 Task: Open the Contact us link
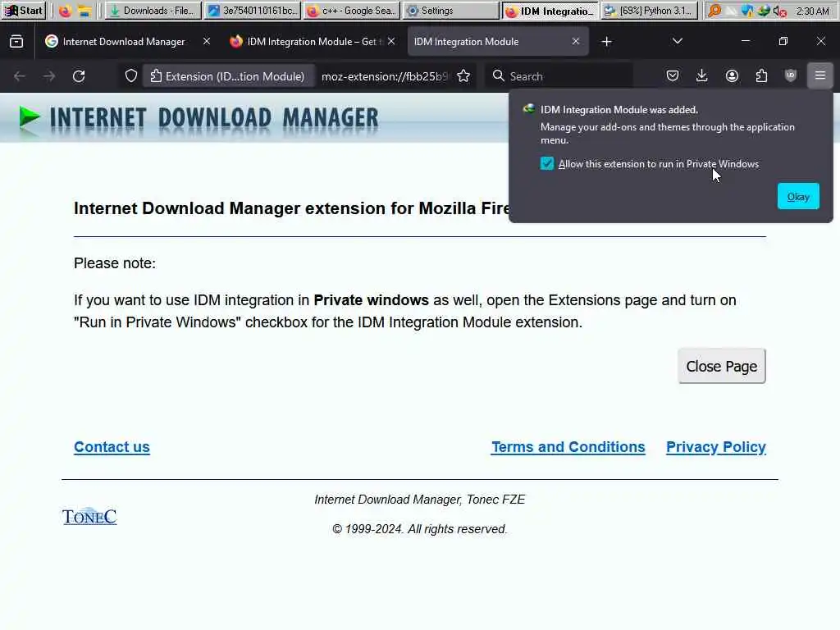[x=112, y=447]
